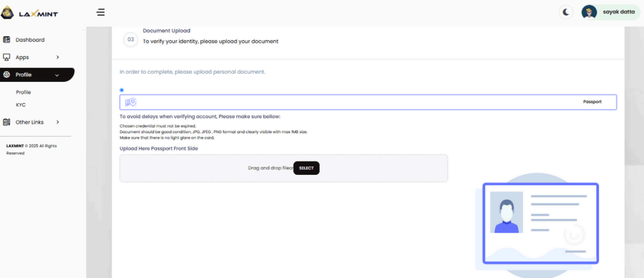Expand the Apps submenu chevron
Image resolution: width=644 pixels, height=278 pixels.
(58, 57)
